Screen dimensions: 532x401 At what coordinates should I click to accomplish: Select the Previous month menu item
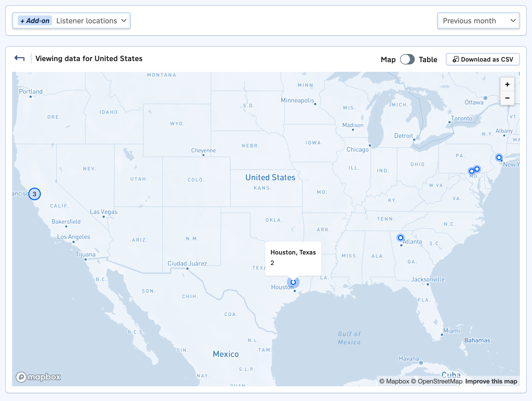[x=479, y=20]
